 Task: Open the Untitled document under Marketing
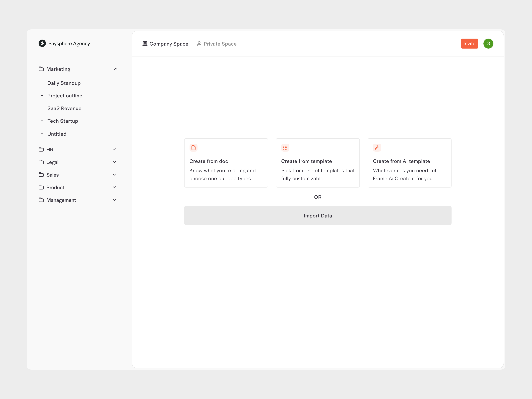pos(57,134)
